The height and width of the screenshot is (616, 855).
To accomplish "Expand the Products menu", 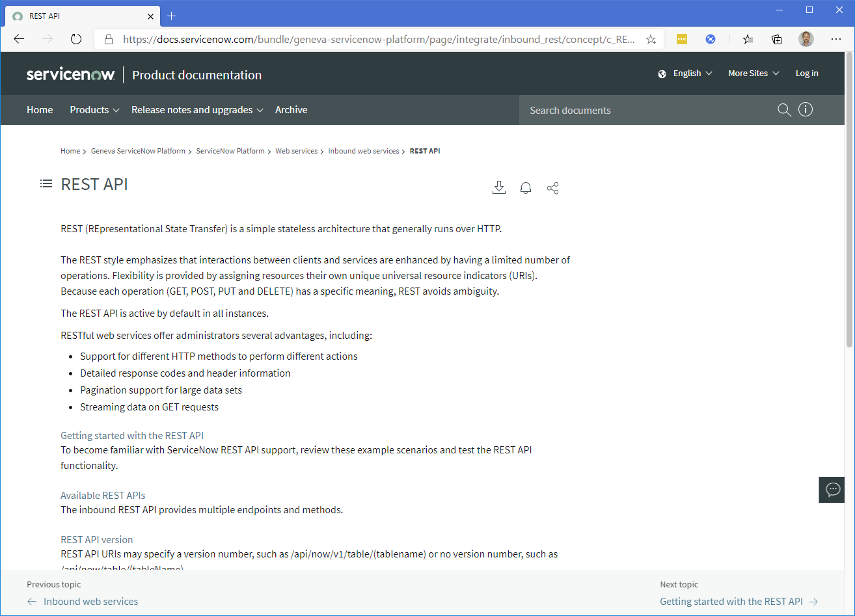I will (95, 110).
